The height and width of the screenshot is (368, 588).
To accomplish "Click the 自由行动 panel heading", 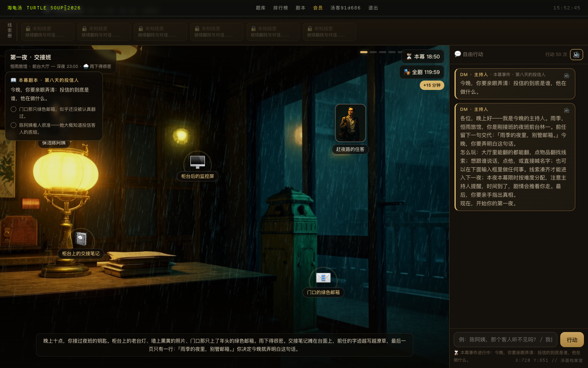I will point(473,54).
